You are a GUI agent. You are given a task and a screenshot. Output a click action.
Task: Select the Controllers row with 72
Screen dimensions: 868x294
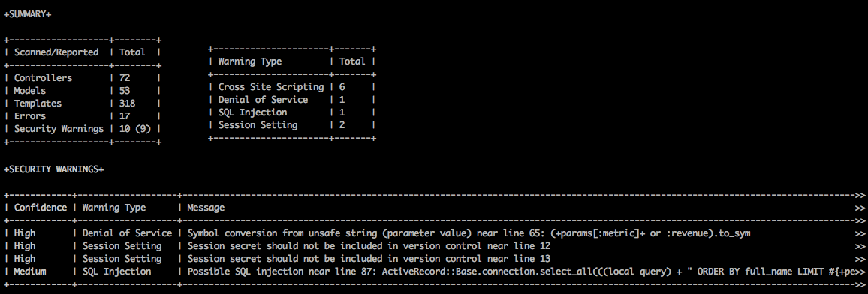[x=82, y=78]
